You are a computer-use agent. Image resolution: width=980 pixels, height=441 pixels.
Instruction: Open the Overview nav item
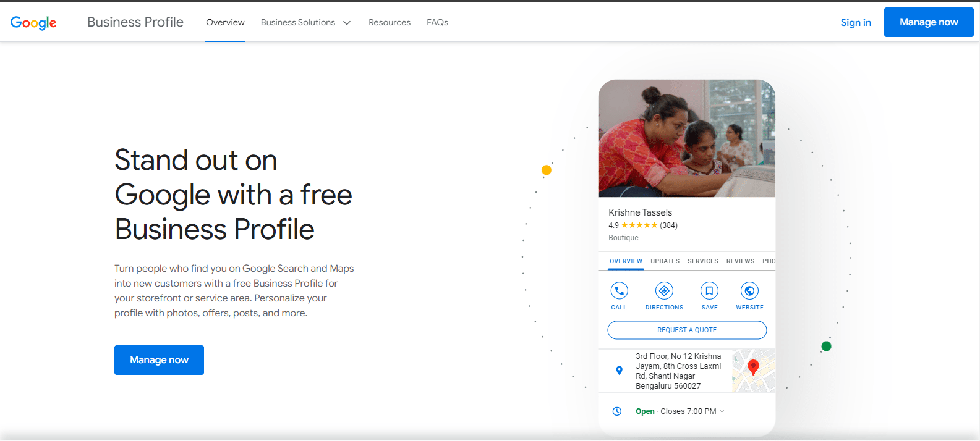[225, 23]
